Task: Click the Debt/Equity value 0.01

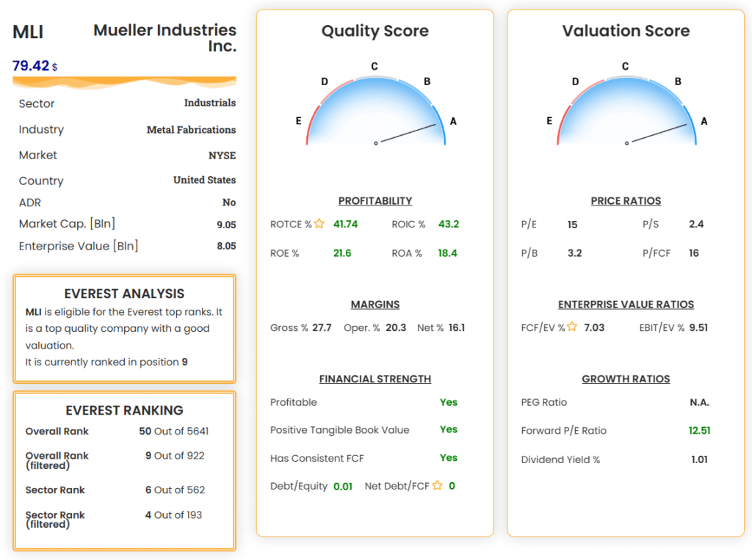Action: point(343,486)
